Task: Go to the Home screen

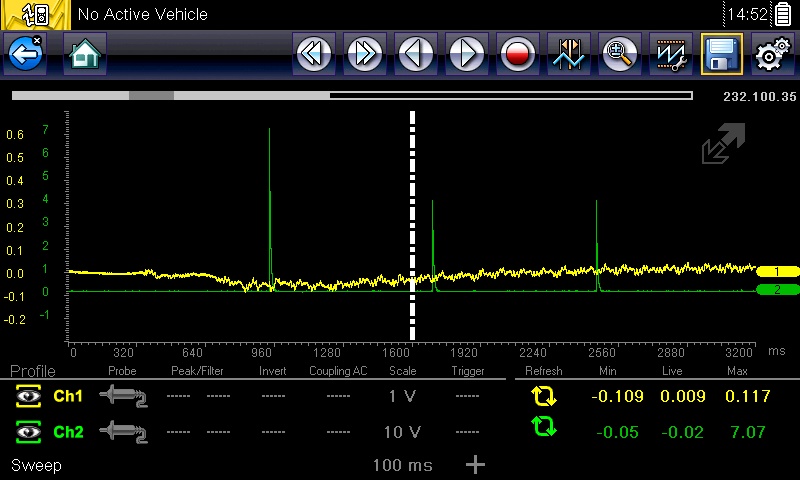Action: tap(85, 53)
